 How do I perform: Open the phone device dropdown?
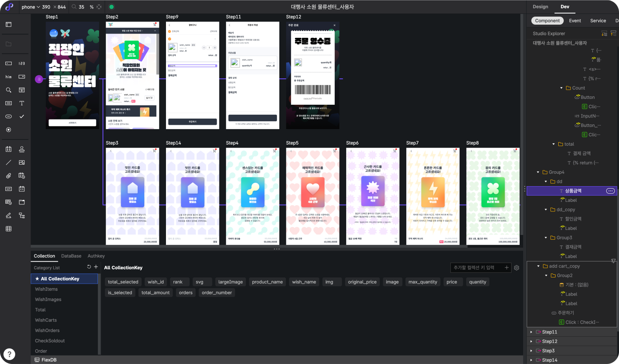tap(31, 7)
